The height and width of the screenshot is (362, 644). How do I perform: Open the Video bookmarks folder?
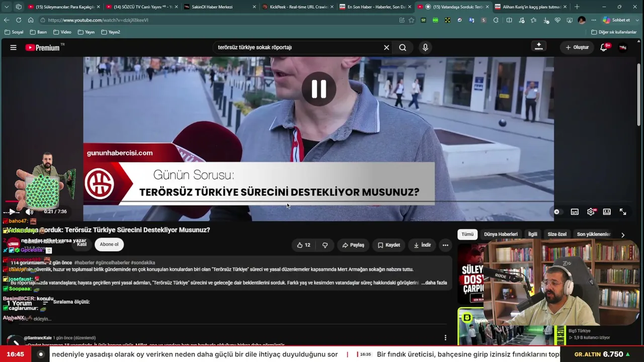pos(62,32)
